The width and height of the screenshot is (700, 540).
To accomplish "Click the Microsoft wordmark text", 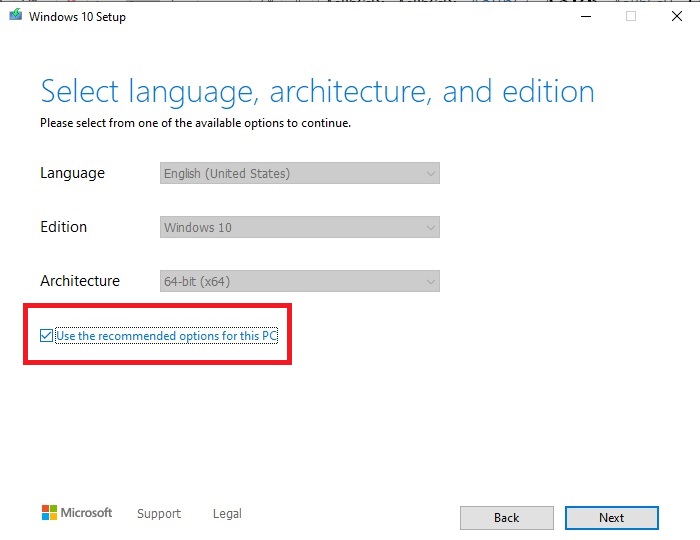I will pos(87,513).
